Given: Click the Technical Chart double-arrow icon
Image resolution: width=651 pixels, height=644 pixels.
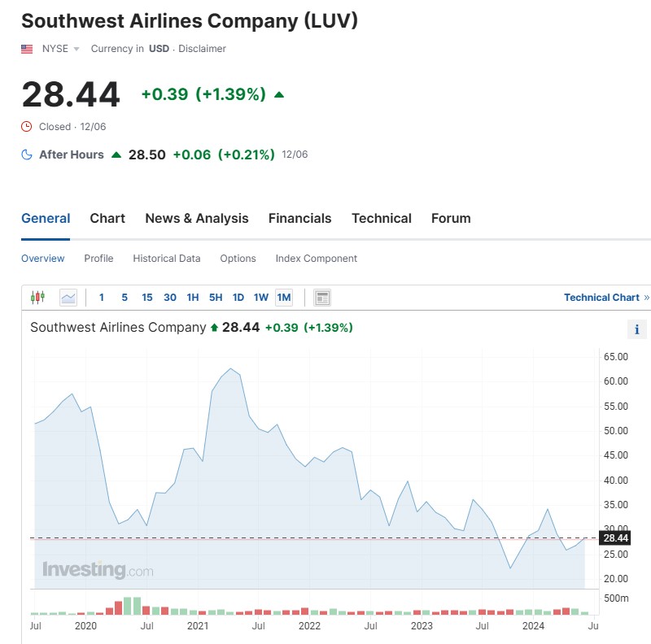Looking at the screenshot, I should (x=646, y=298).
